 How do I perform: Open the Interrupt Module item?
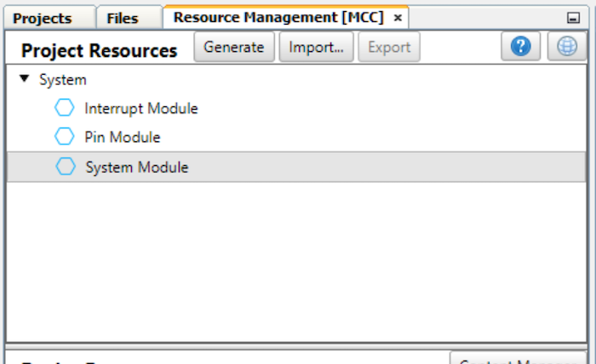point(140,108)
